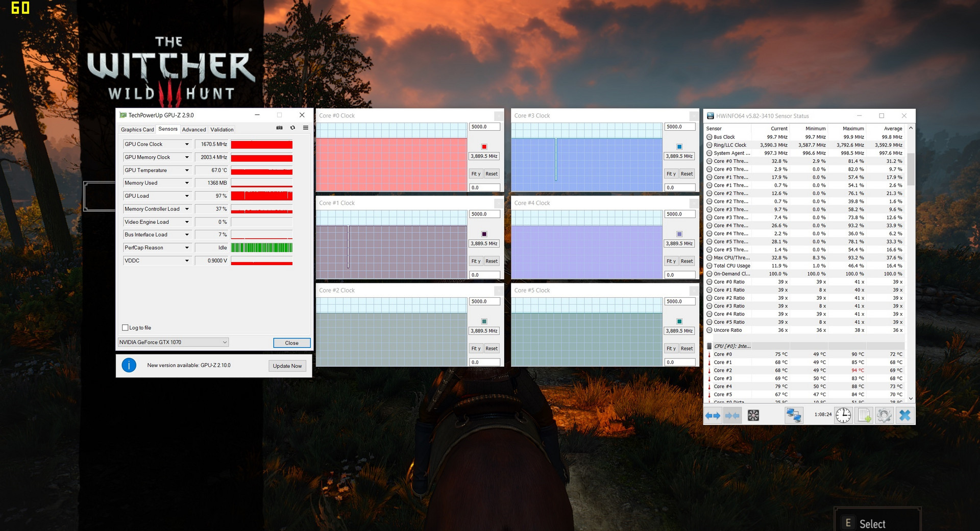
Task: Click the Maximum column header in HWiNFO
Action: 853,129
